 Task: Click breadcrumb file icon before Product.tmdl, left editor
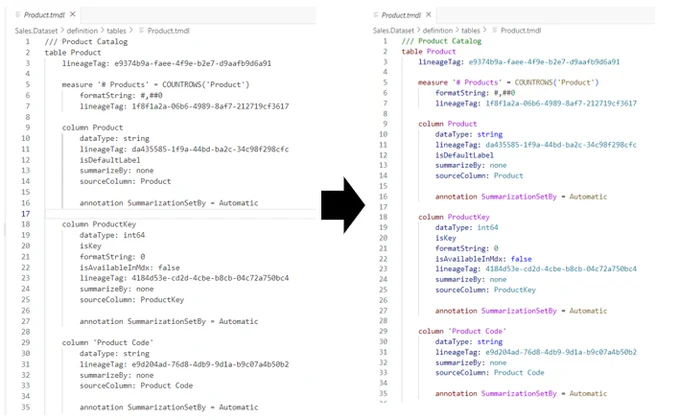141,31
